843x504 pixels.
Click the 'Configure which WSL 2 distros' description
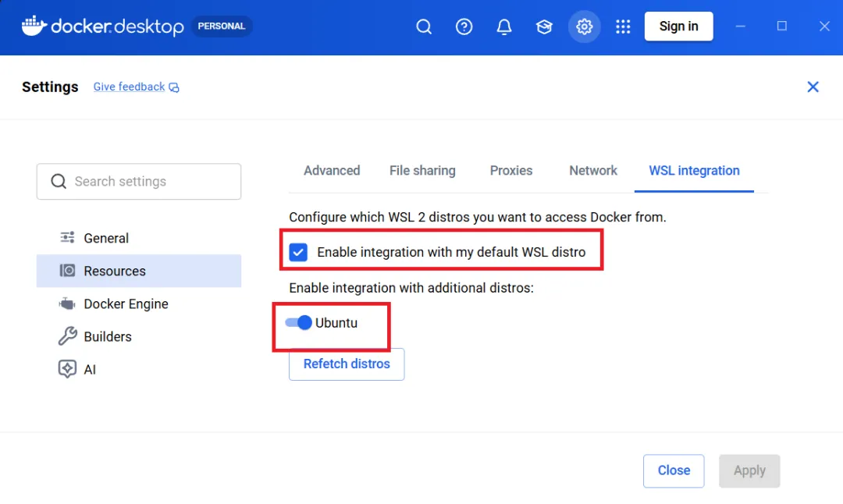coord(478,217)
